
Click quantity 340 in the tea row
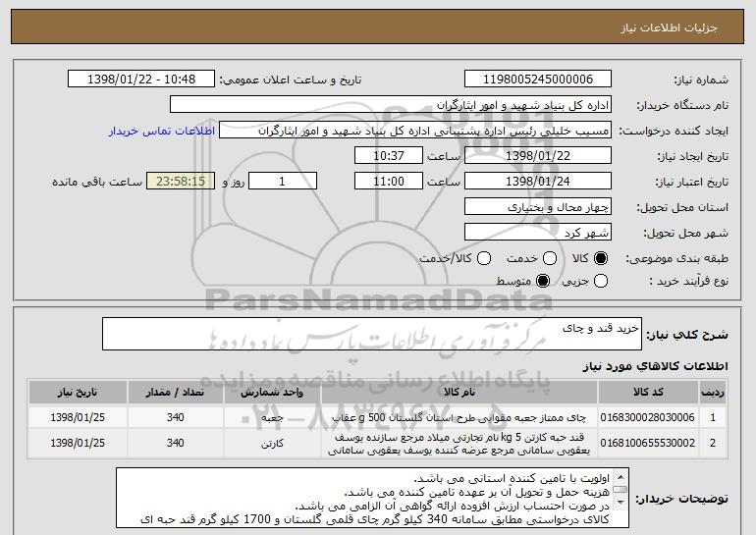pyautogui.click(x=176, y=417)
